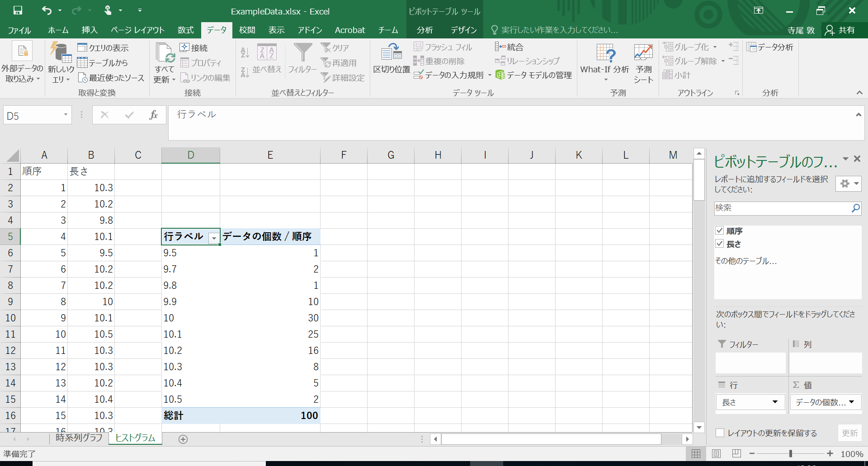Switch to 時系列グラフ sheet tab

[79, 438]
